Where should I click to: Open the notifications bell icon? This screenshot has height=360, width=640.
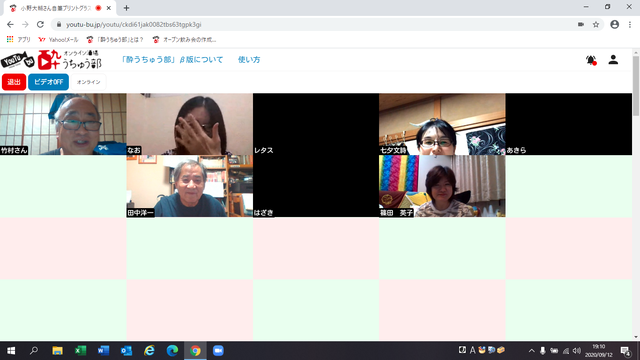click(x=591, y=60)
